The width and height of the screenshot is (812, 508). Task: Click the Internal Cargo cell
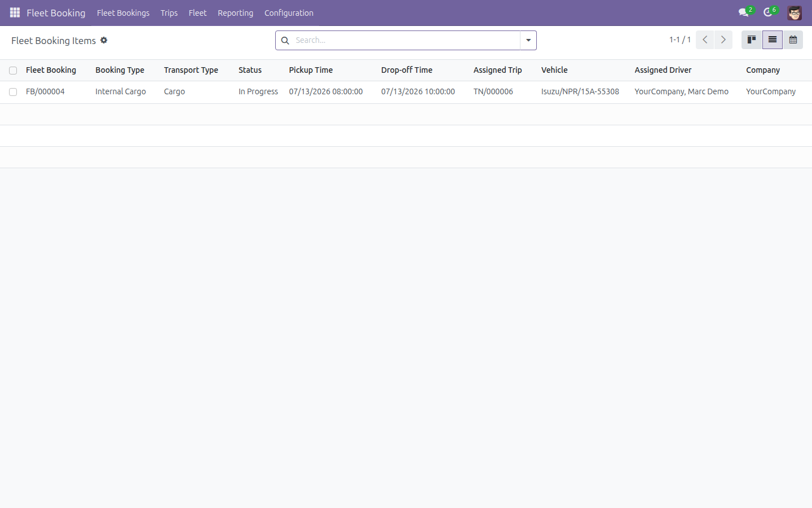121,91
